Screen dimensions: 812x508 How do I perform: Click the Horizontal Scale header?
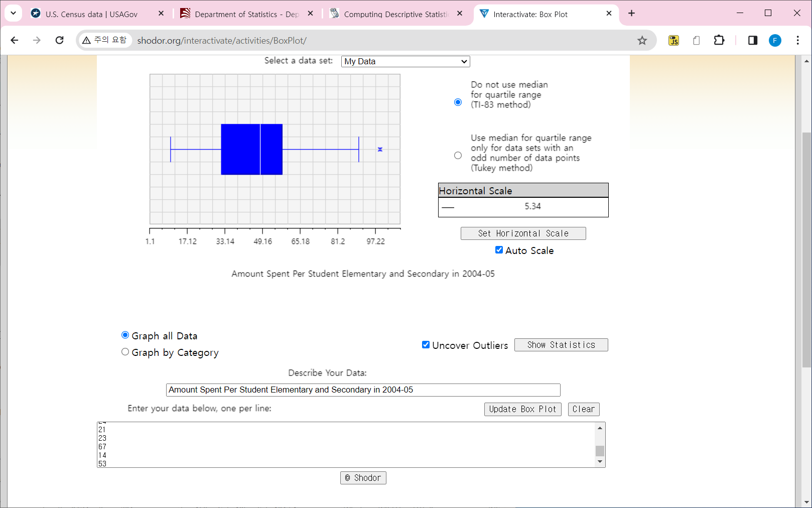point(523,190)
